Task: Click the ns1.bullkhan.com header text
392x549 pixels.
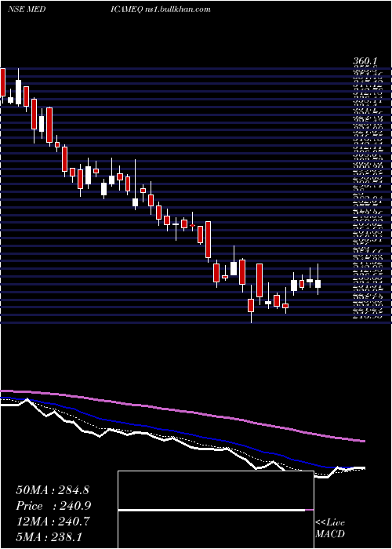Action: coord(177,9)
